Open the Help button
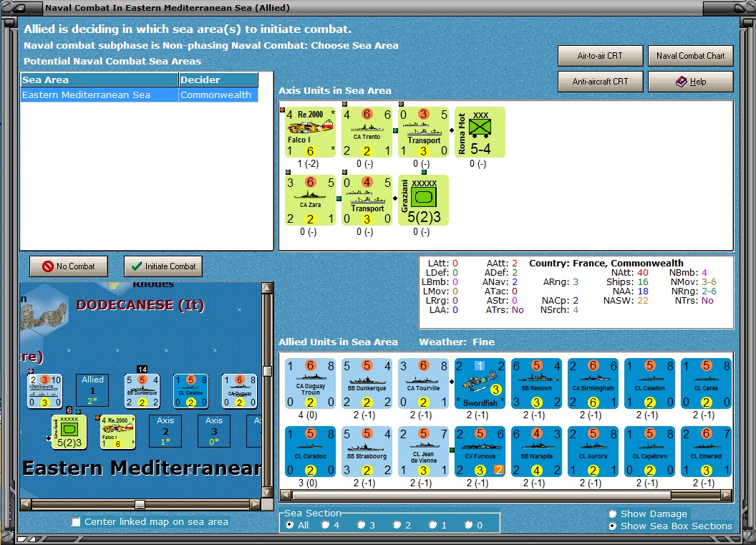The height and width of the screenshot is (545, 756). point(690,82)
